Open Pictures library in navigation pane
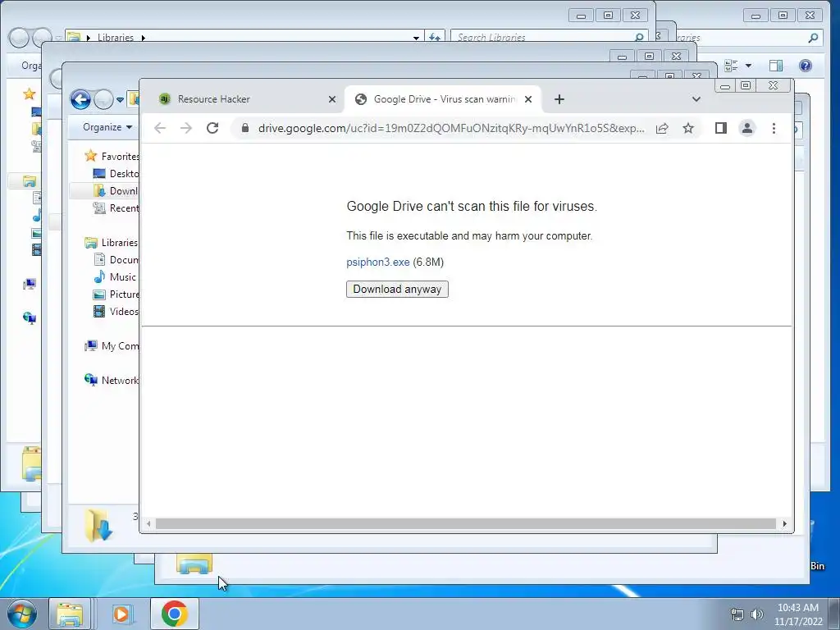This screenshot has height=630, width=840. [x=116, y=294]
